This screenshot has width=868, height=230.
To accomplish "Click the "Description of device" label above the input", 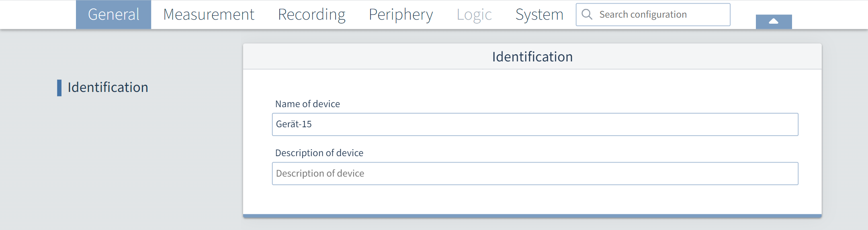I will (319, 153).
